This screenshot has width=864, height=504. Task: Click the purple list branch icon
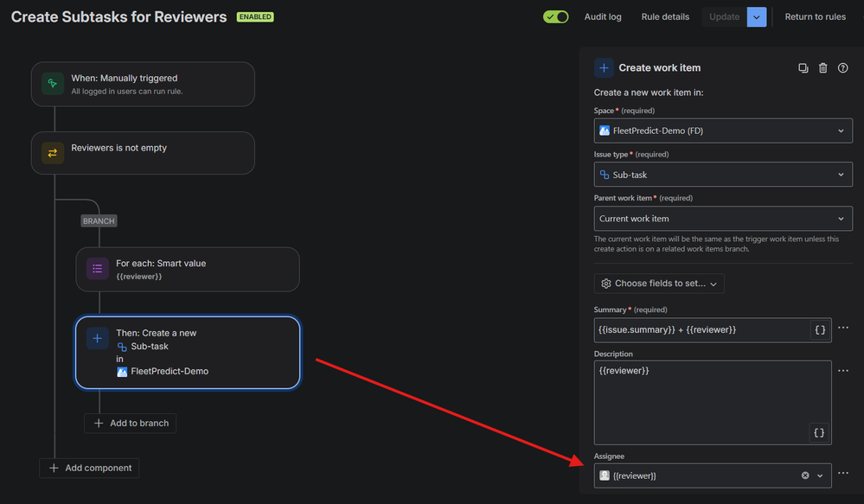pos(98,269)
